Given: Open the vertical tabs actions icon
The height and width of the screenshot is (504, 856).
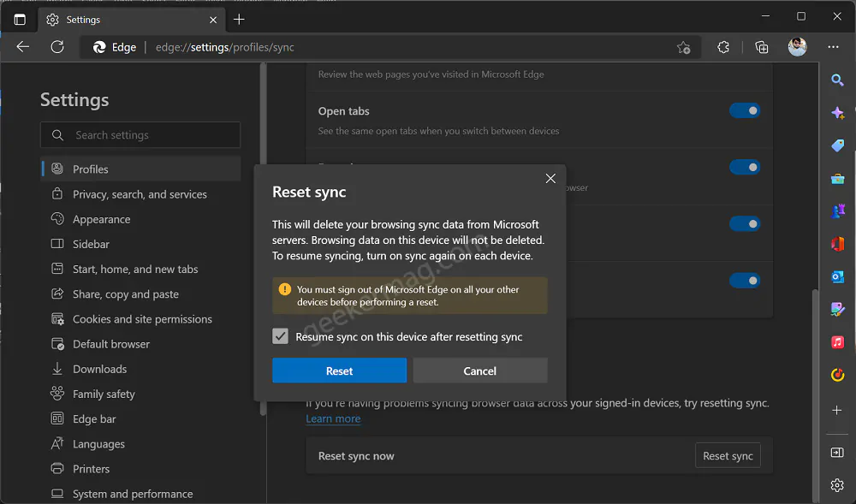Looking at the screenshot, I should point(20,20).
